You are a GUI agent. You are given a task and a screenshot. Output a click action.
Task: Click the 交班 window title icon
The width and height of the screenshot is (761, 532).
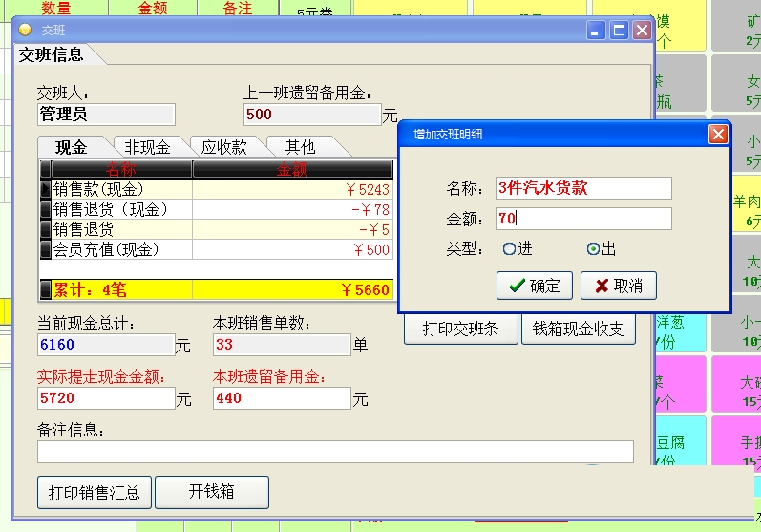click(25, 31)
